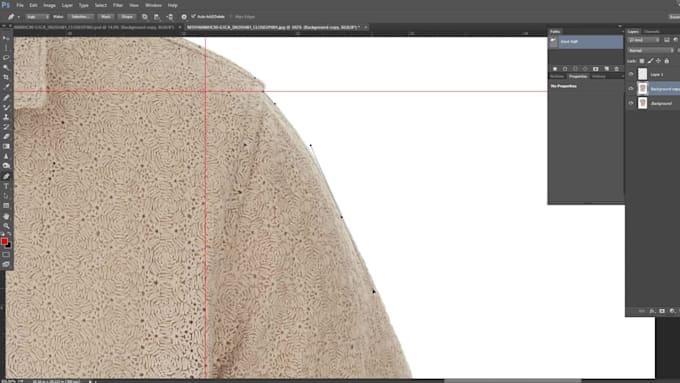Viewport: 680px width, 383px height.
Task: Select the Rectangle shape tool
Action: pos(6,206)
